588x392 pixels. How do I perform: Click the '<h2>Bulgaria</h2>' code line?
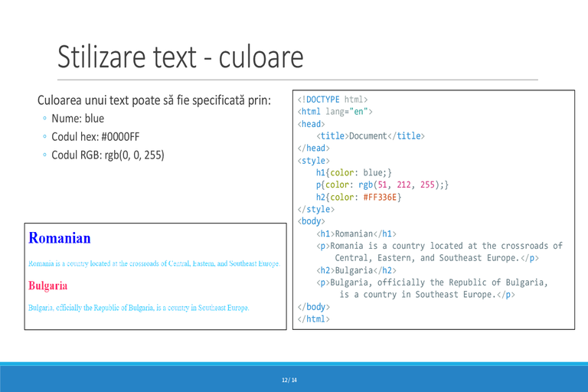(356, 270)
